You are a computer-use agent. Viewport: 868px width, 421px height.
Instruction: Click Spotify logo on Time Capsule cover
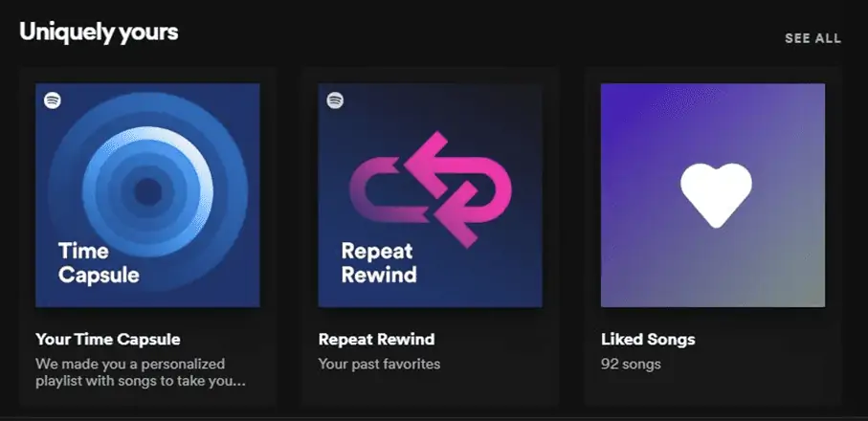pyautogui.click(x=53, y=100)
